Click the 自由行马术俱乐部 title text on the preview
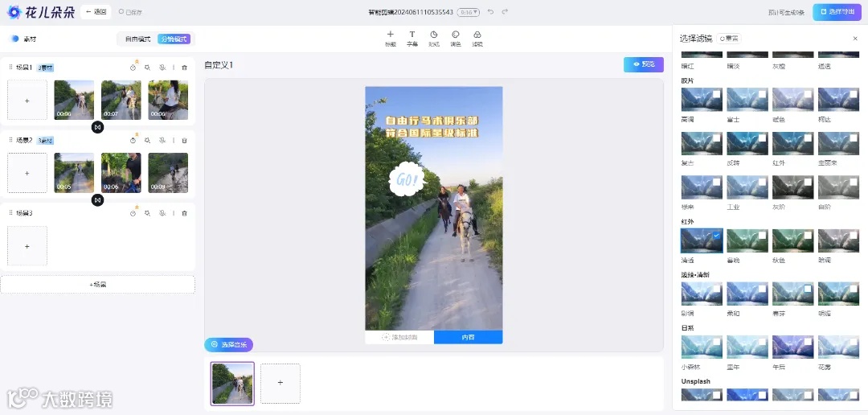The height and width of the screenshot is (415, 868). click(432, 121)
